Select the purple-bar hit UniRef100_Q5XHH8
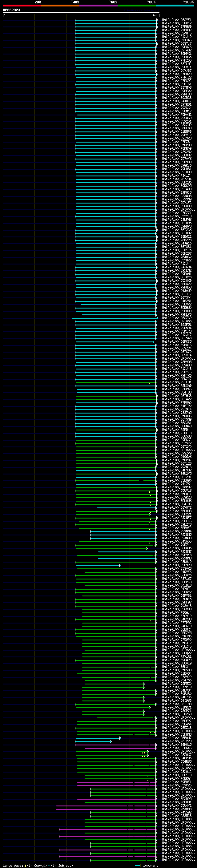The width and height of the screenshot is (197, 868). (x=177, y=809)
